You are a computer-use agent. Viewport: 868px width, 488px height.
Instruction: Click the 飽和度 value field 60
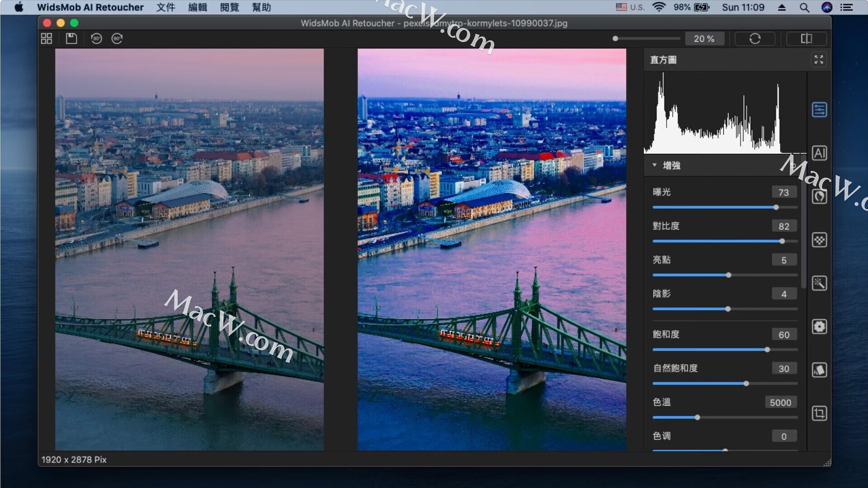tap(784, 335)
